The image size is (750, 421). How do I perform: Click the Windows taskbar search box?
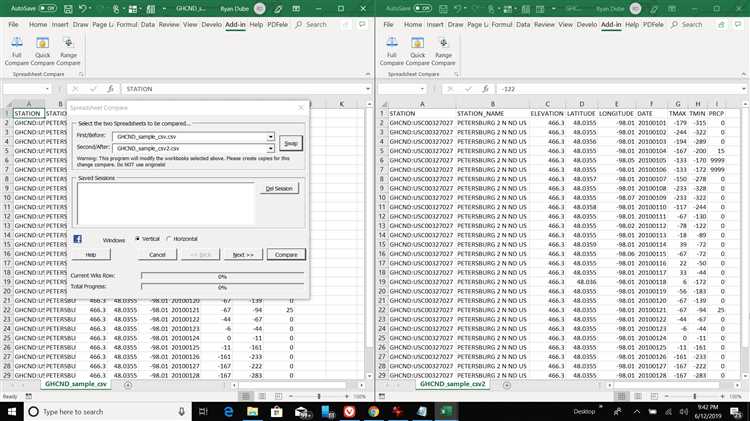106,411
